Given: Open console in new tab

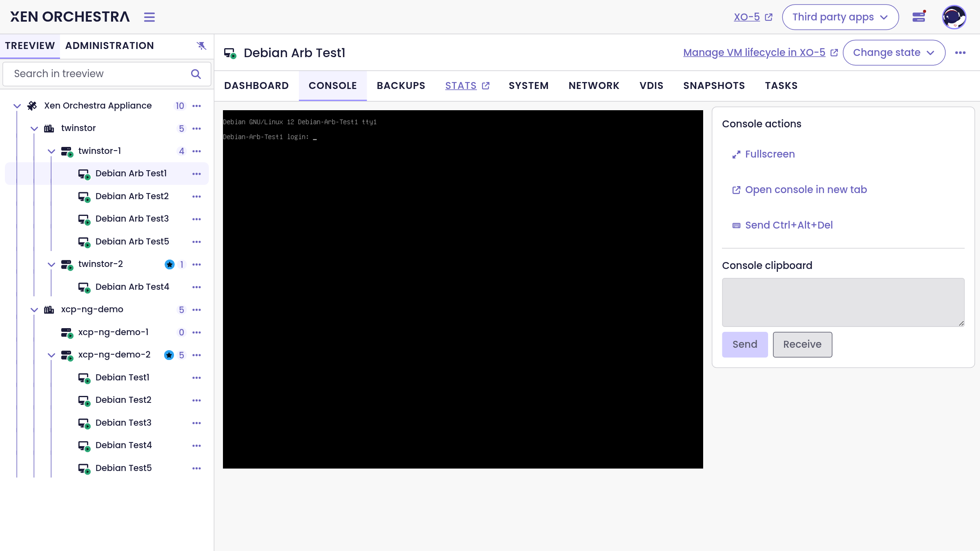Looking at the screenshot, I should pos(800,190).
